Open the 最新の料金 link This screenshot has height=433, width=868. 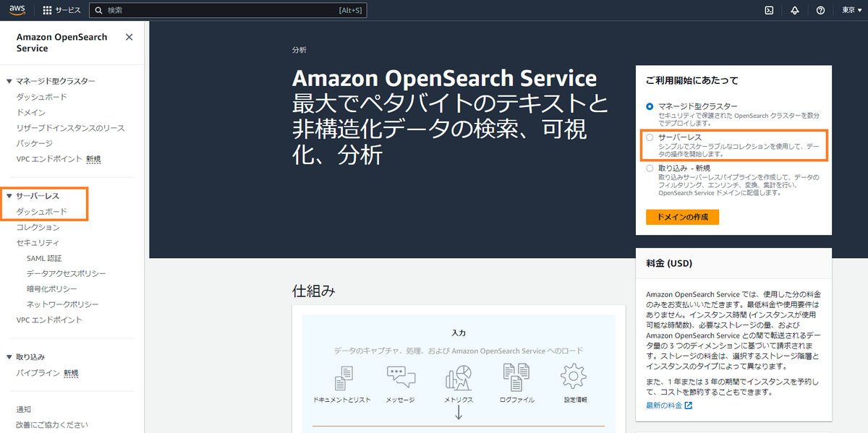(664, 406)
